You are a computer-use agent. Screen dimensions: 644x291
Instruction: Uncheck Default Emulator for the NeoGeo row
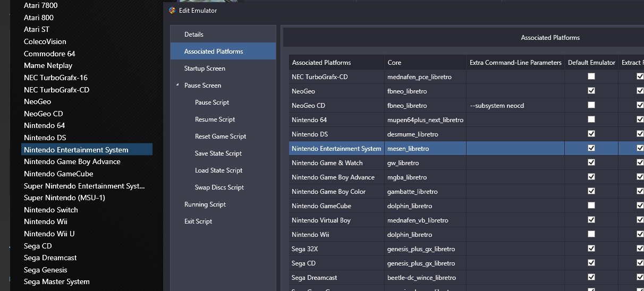pos(591,91)
